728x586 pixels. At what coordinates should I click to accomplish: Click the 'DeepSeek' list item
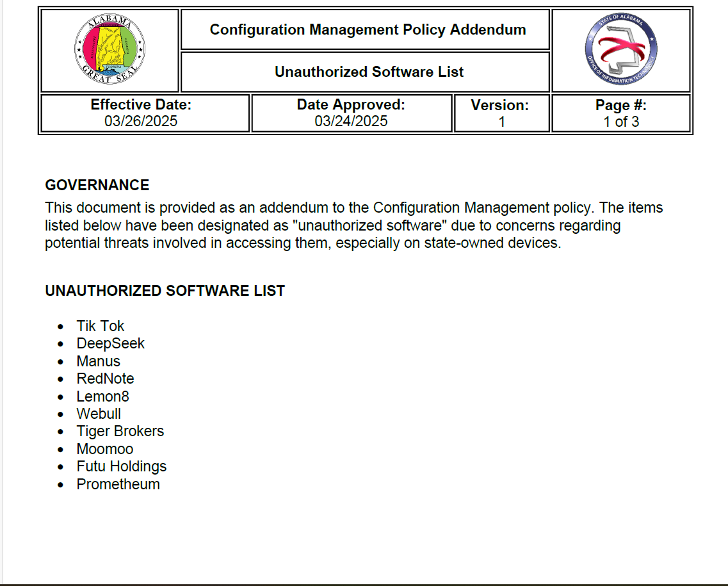click(x=111, y=344)
